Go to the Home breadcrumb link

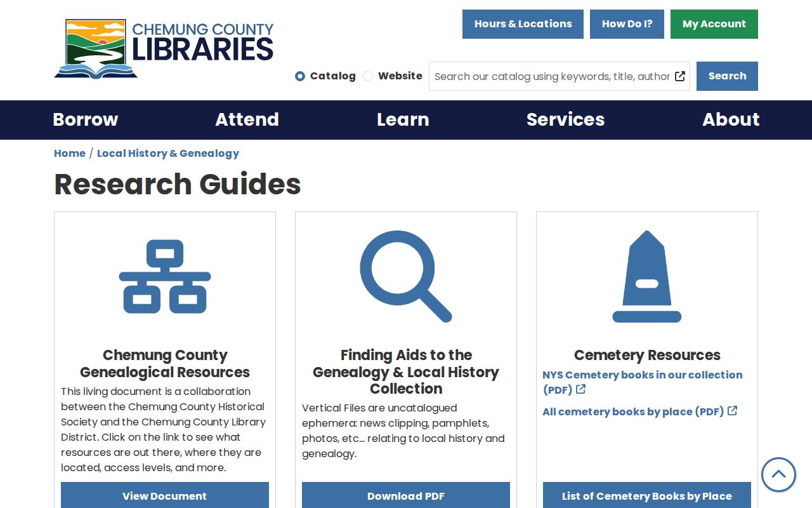tap(70, 153)
